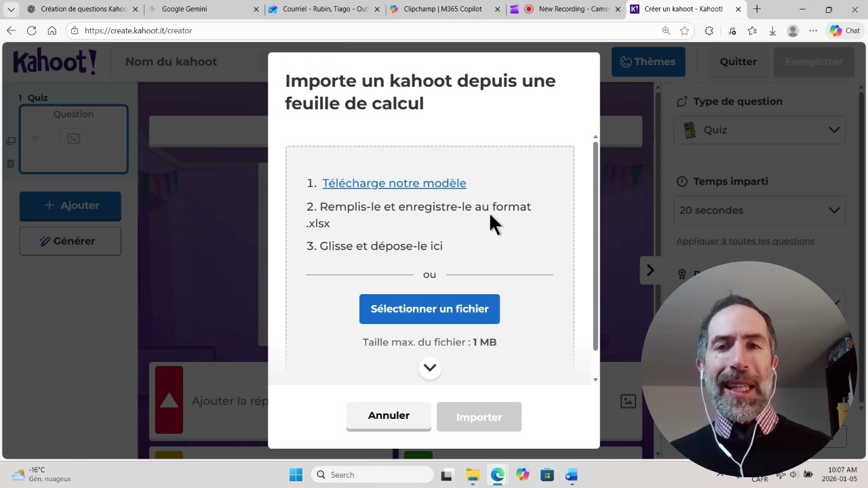Screen dimensions: 868x488
Task: Reload the page
Action: click(31, 30)
